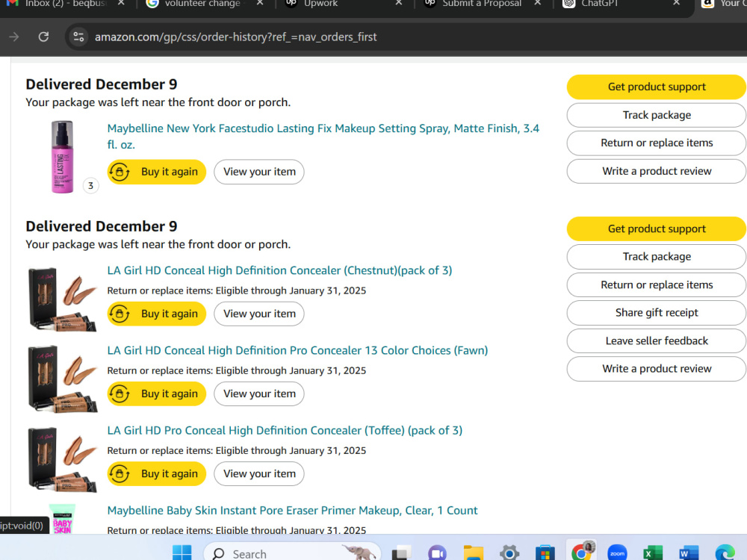Open Excel from the taskbar
Viewport: 747px width, 560px height.
tap(653, 553)
